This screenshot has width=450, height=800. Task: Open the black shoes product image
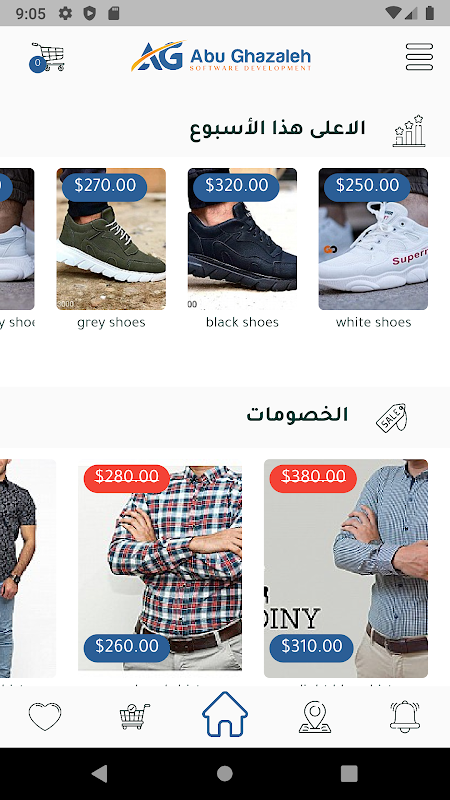[242, 239]
